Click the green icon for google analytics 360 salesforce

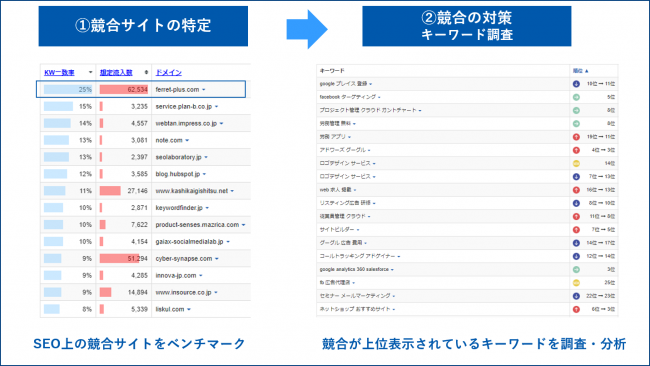[576, 269]
